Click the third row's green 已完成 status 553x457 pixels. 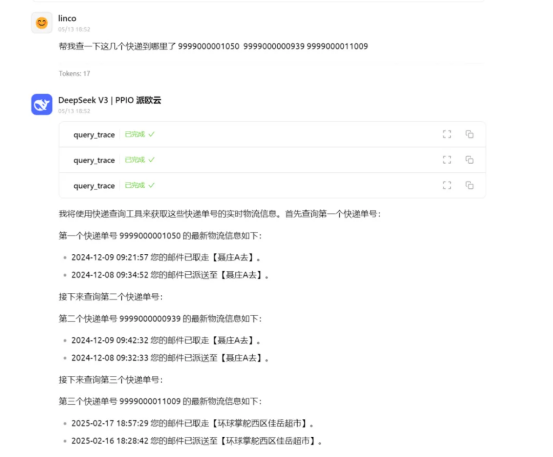coord(140,185)
